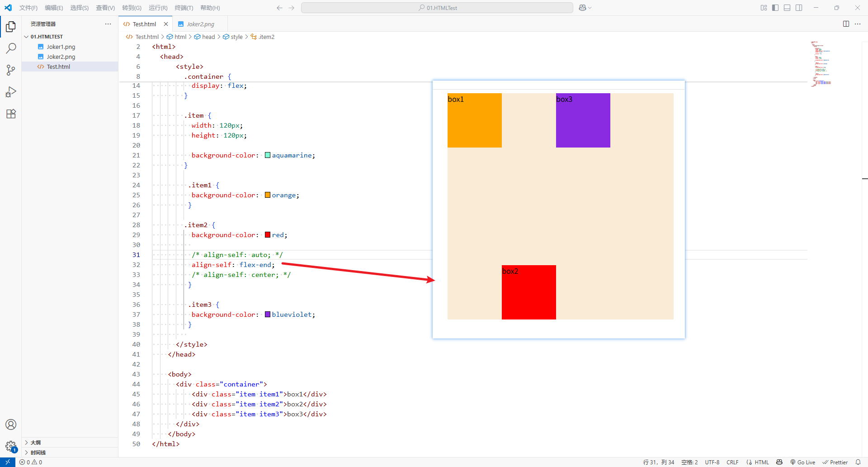Open Joker1.png in the explorer
The width and height of the screenshot is (868, 467).
pyautogui.click(x=70, y=47)
